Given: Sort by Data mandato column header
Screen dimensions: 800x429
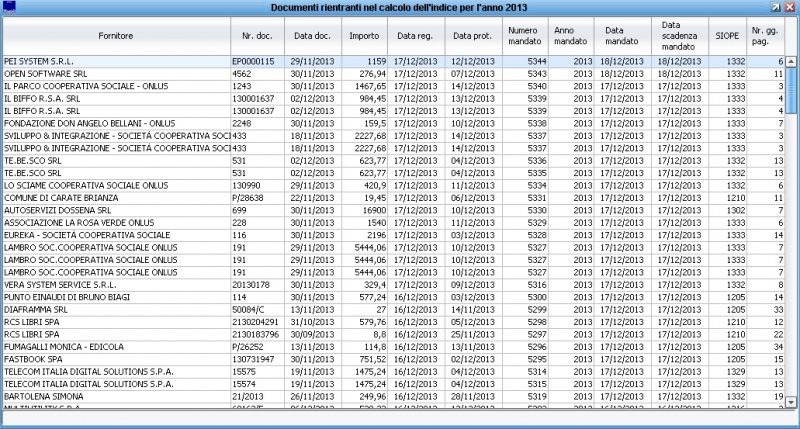Looking at the screenshot, I should [622, 36].
